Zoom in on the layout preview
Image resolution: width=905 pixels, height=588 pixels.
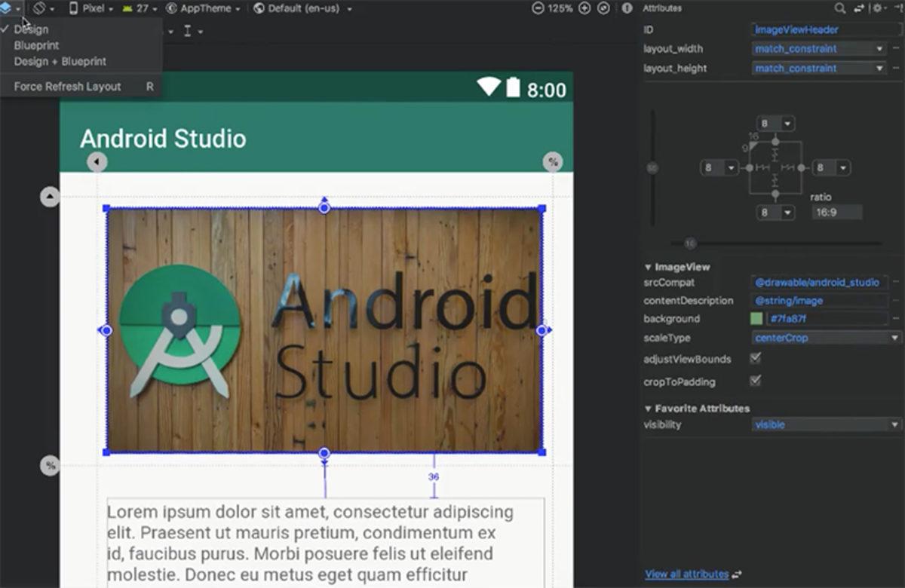(x=584, y=8)
